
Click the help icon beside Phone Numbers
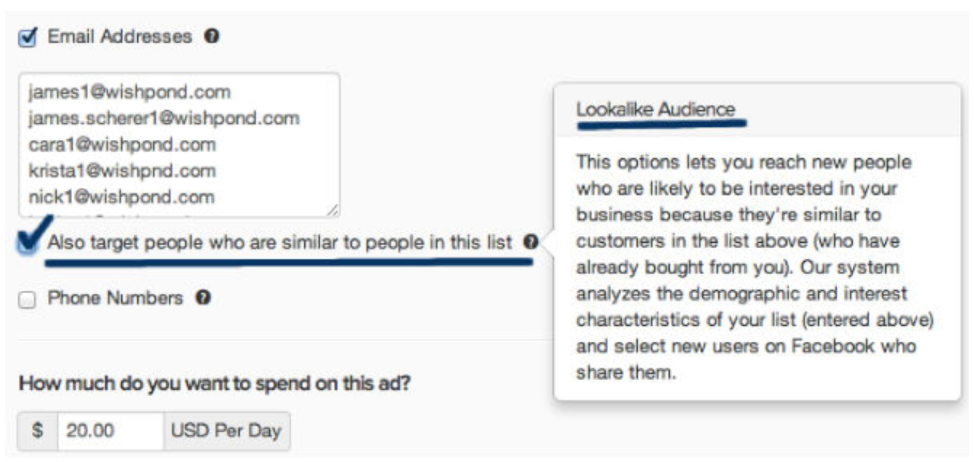(203, 298)
